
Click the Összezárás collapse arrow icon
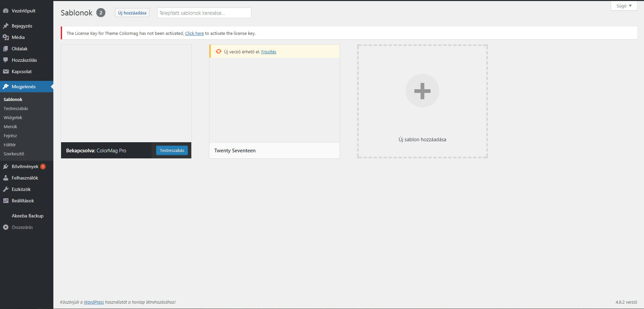point(6,227)
